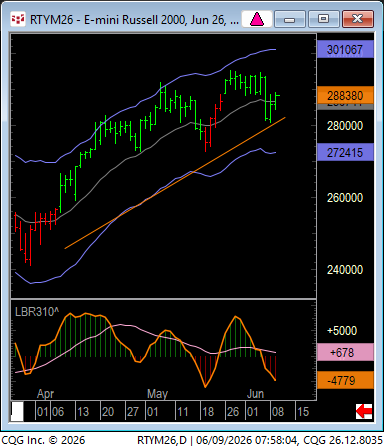Click the 11 date on time axis
Screen dimensions: 384x448
coord(183,412)
